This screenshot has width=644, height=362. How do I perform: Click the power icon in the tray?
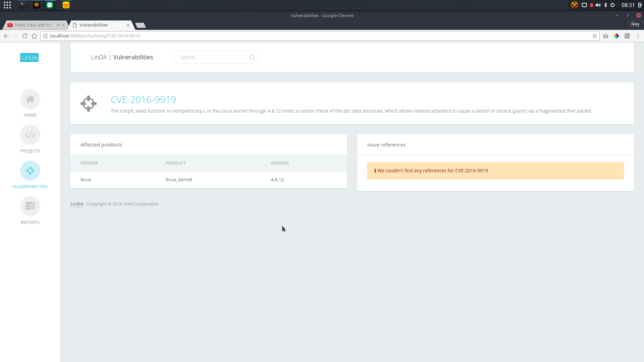point(612,5)
